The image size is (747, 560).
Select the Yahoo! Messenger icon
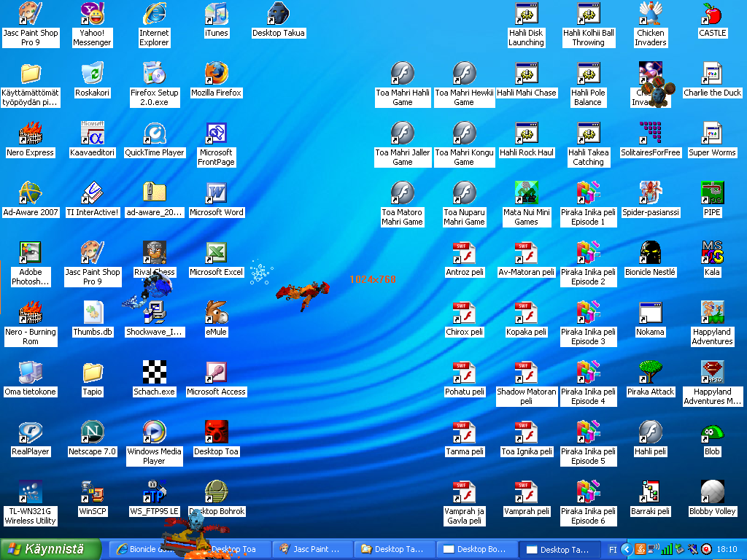coord(92,14)
